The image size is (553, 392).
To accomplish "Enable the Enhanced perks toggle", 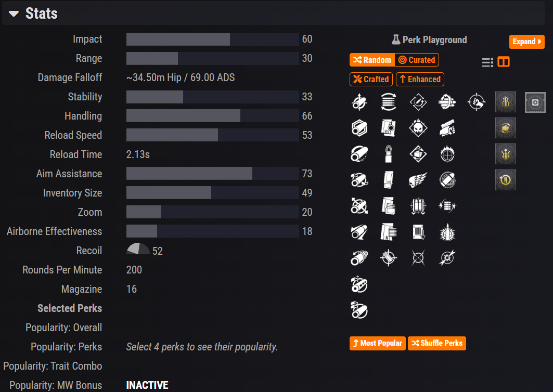I will coord(420,79).
